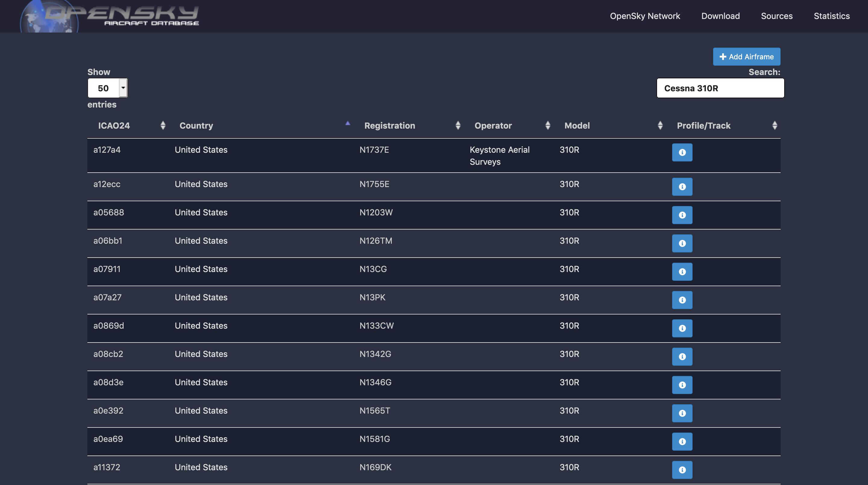
Task: Open the Download nav item
Action: pos(720,16)
